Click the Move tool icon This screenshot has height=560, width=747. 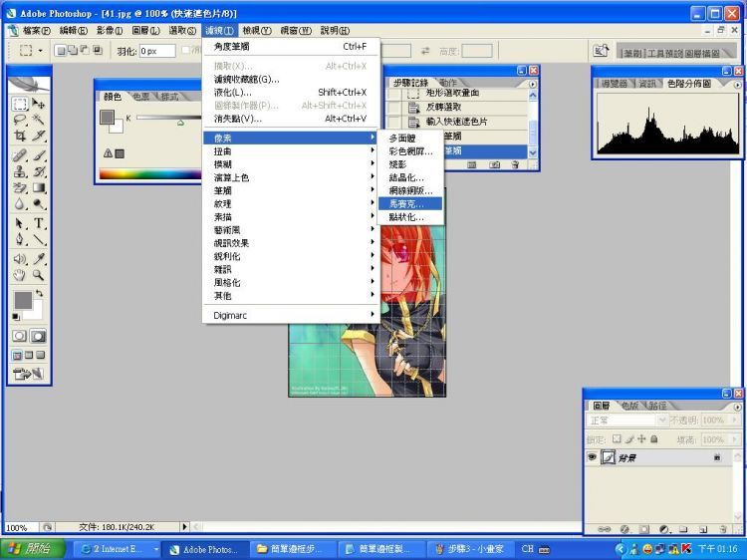click(39, 104)
